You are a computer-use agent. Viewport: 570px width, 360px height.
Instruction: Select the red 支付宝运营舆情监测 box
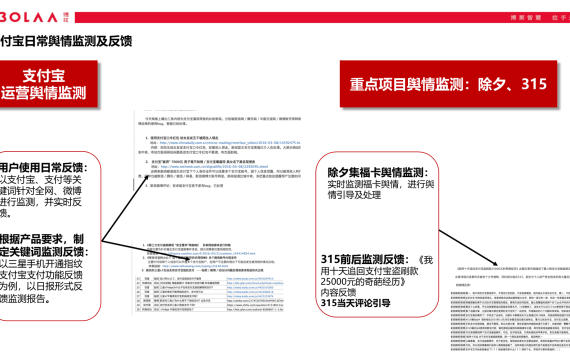tap(49, 84)
